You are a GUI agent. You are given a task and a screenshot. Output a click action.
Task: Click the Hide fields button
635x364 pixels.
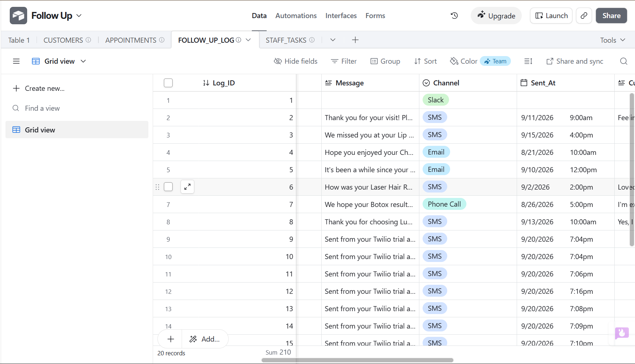click(x=296, y=61)
